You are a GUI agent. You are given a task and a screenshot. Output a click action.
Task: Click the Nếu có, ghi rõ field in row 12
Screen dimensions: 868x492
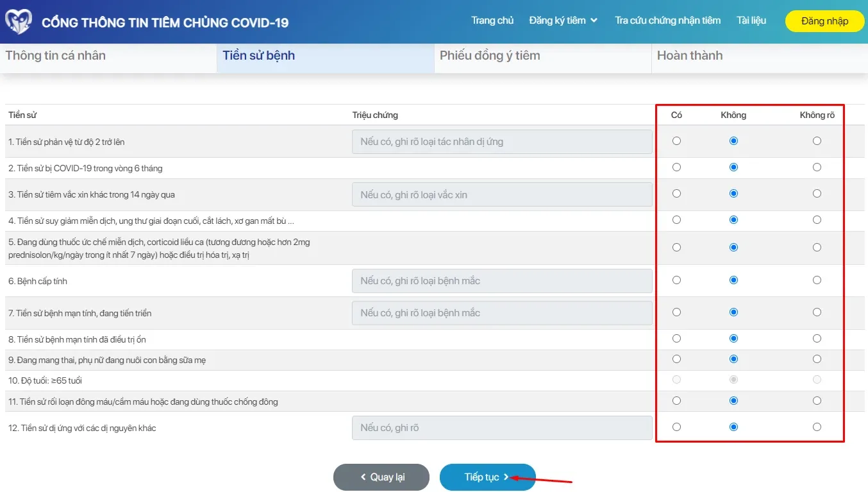[x=502, y=428]
